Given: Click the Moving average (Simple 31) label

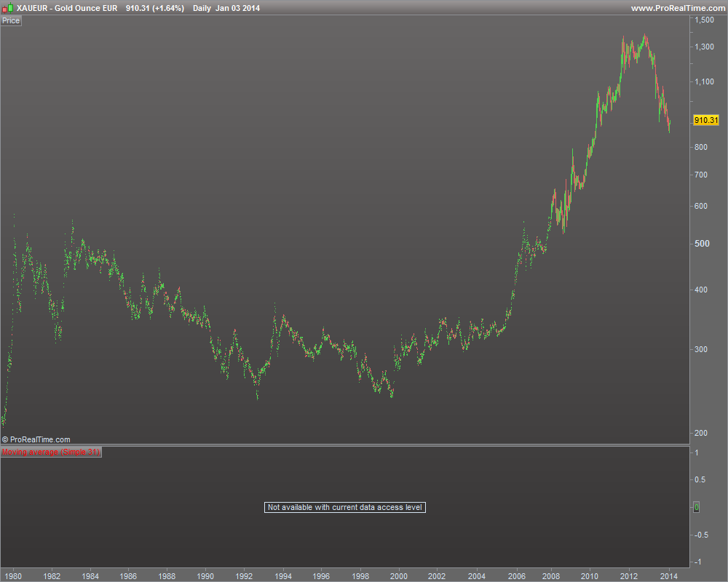Looking at the screenshot, I should click(x=51, y=452).
